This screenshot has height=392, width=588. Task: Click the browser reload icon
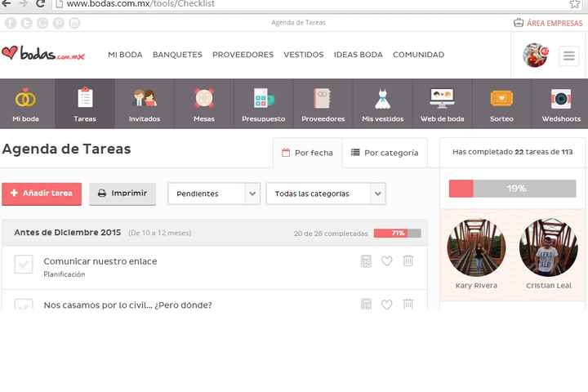click(41, 4)
